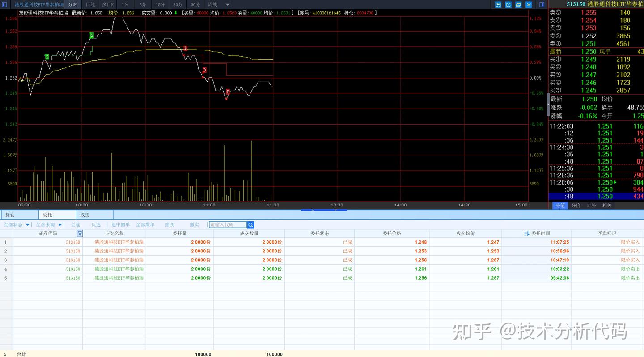
Task: Open the more periods dropdown arrow after 周线
Action: click(228, 4)
